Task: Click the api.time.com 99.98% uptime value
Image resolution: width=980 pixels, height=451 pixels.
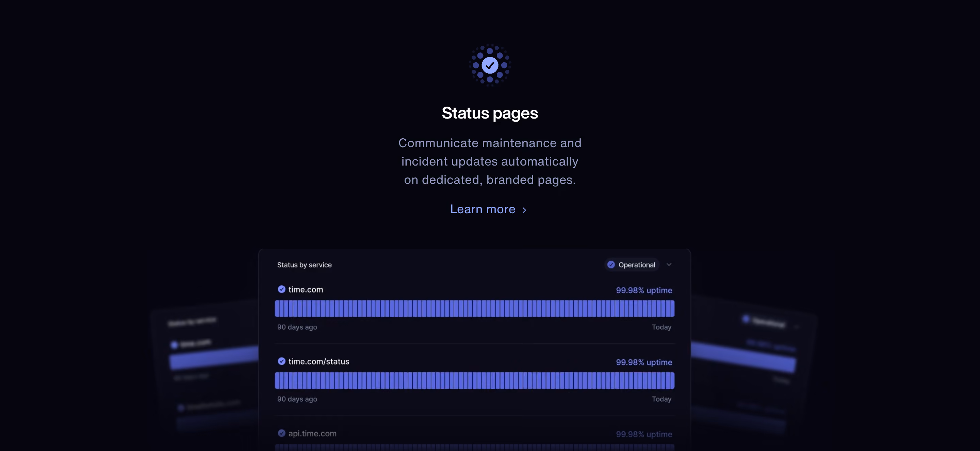Action: (644, 434)
